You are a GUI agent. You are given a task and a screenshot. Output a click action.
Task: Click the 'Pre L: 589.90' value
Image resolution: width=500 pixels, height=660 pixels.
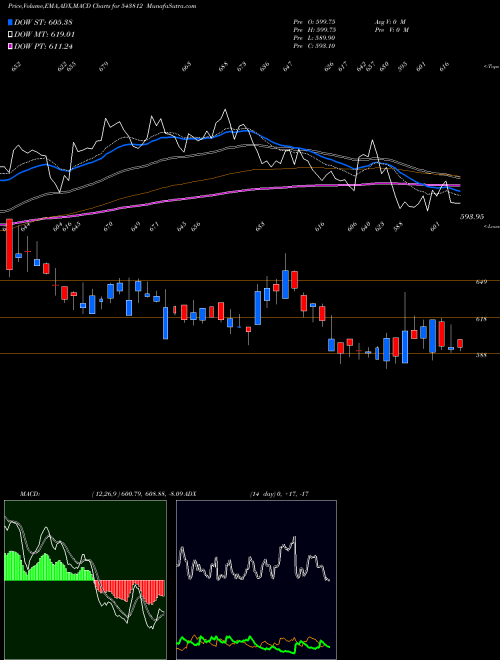point(314,38)
